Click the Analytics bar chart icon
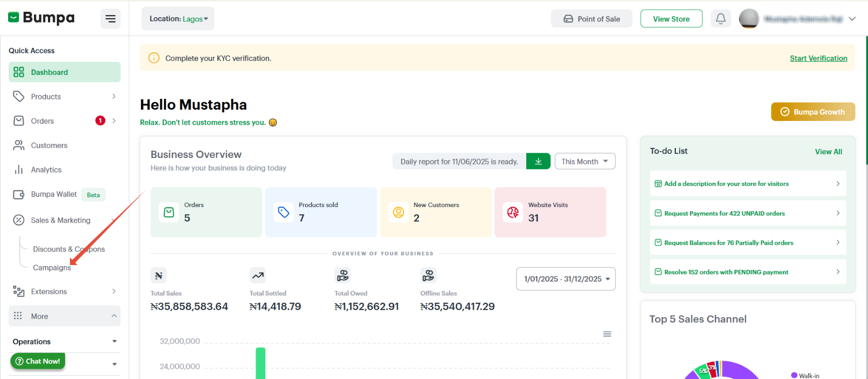Image resolution: width=868 pixels, height=379 pixels. [19, 170]
